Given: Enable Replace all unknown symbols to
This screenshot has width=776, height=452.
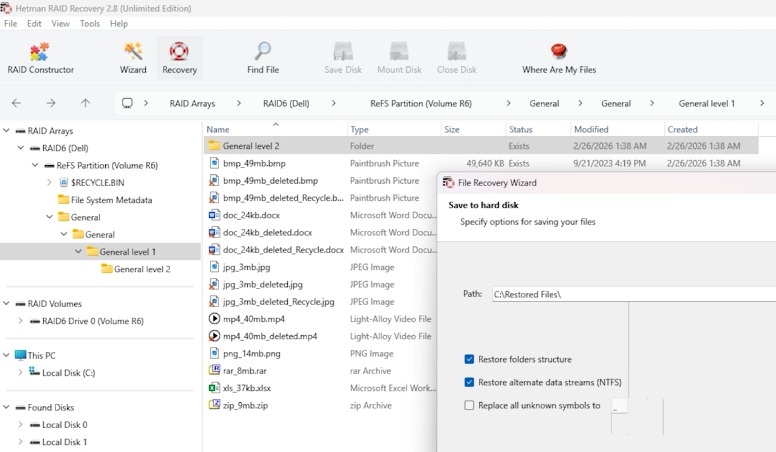Looking at the screenshot, I should coord(469,405).
